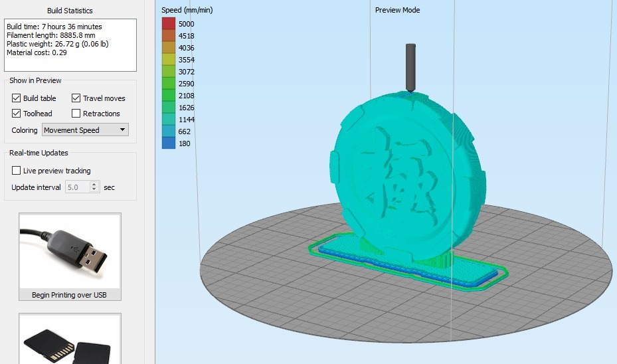
Task: Click the Show in Preview group label
Action: 35,80
